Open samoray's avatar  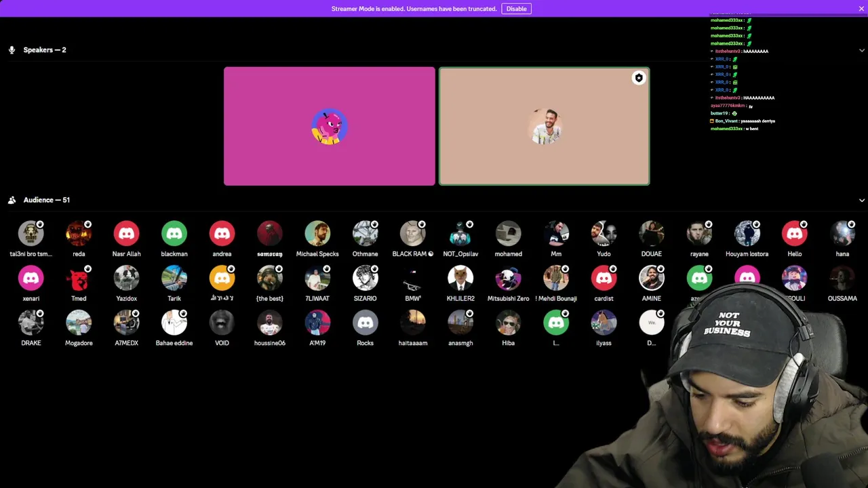click(269, 234)
